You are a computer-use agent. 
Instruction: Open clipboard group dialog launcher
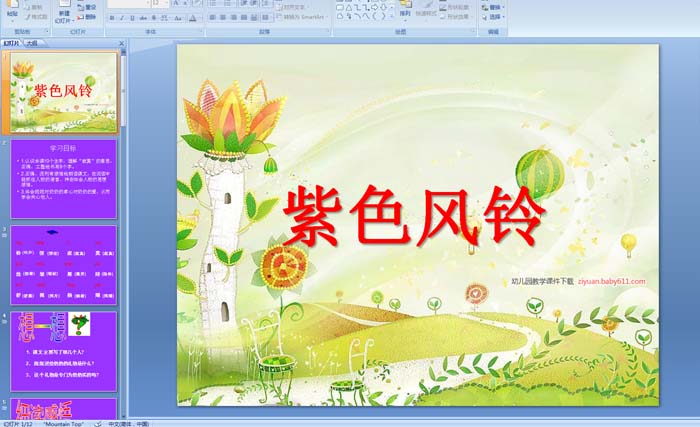coord(47,31)
